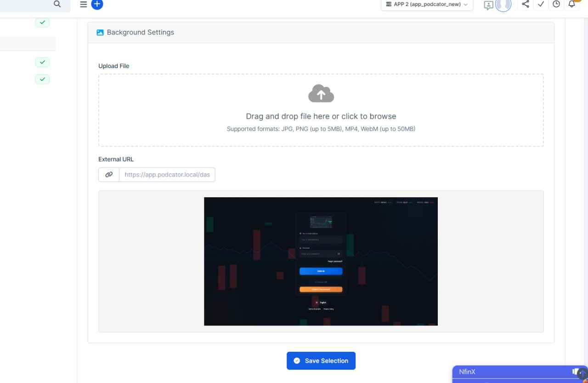Click the bottom green check badge in sidebar
The image size is (588, 383).
click(42, 79)
